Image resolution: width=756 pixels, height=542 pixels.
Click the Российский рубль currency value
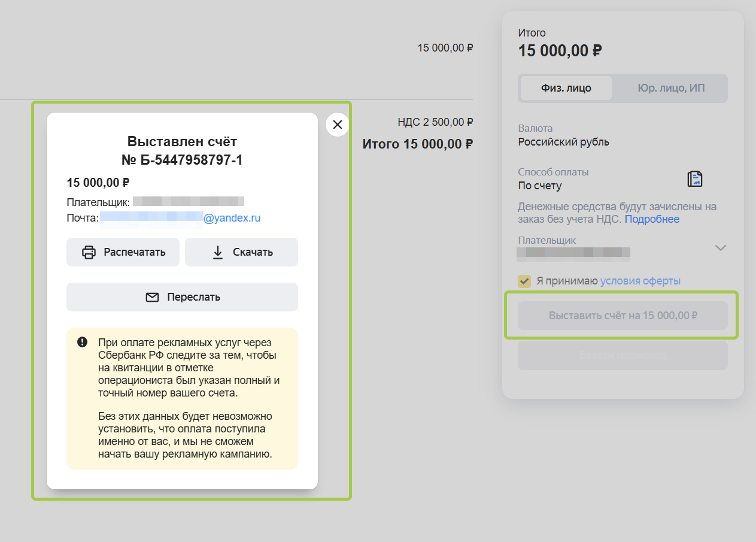(563, 142)
